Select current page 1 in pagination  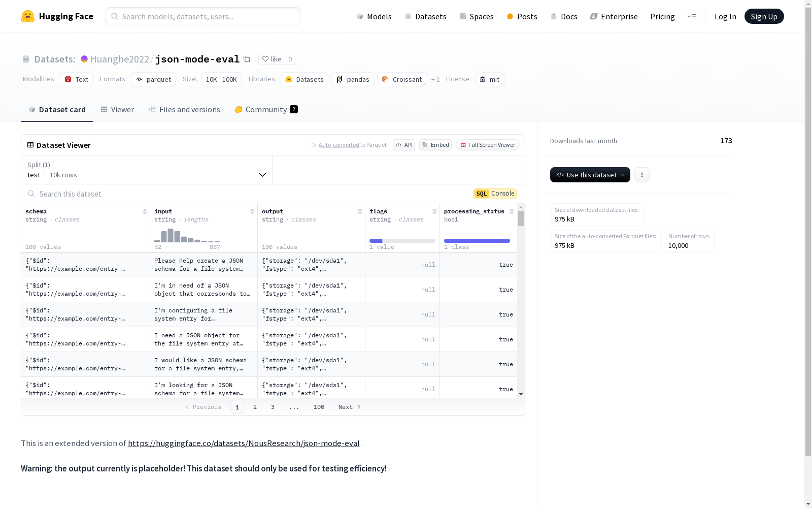tap(237, 407)
